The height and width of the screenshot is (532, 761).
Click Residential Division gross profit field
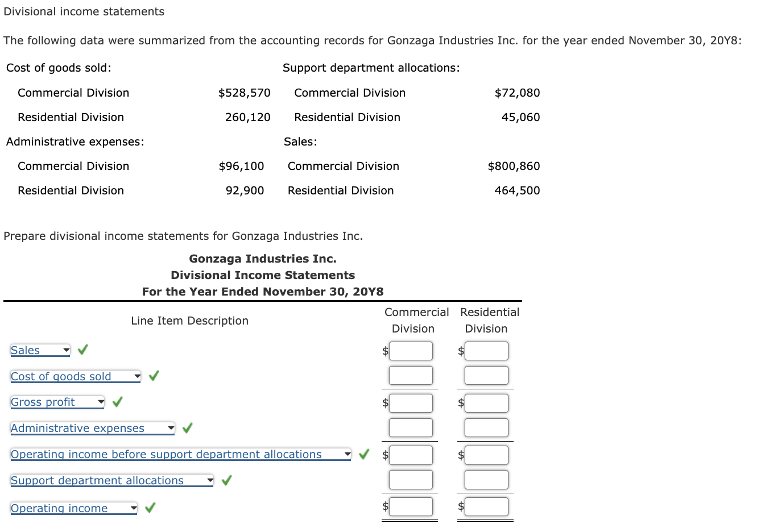(486, 403)
